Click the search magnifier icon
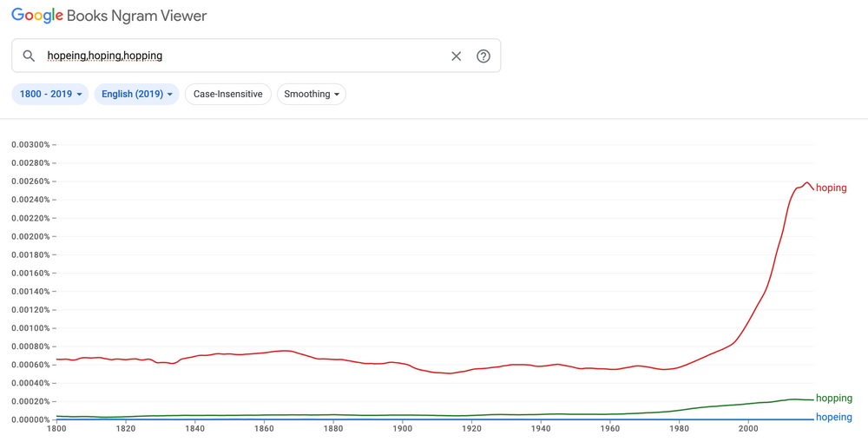Image resolution: width=868 pixels, height=442 pixels. 29,56
